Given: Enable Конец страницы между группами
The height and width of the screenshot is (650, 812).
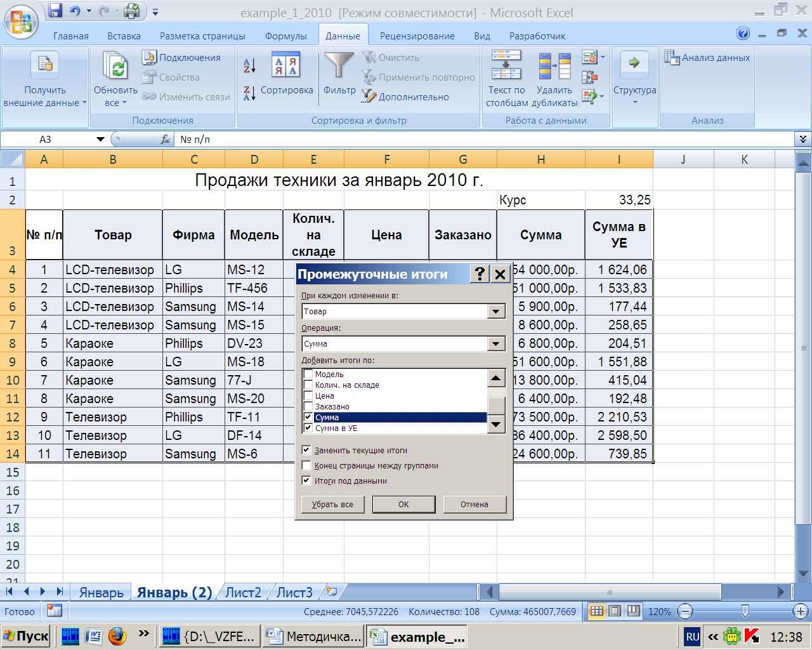Looking at the screenshot, I should (306, 465).
